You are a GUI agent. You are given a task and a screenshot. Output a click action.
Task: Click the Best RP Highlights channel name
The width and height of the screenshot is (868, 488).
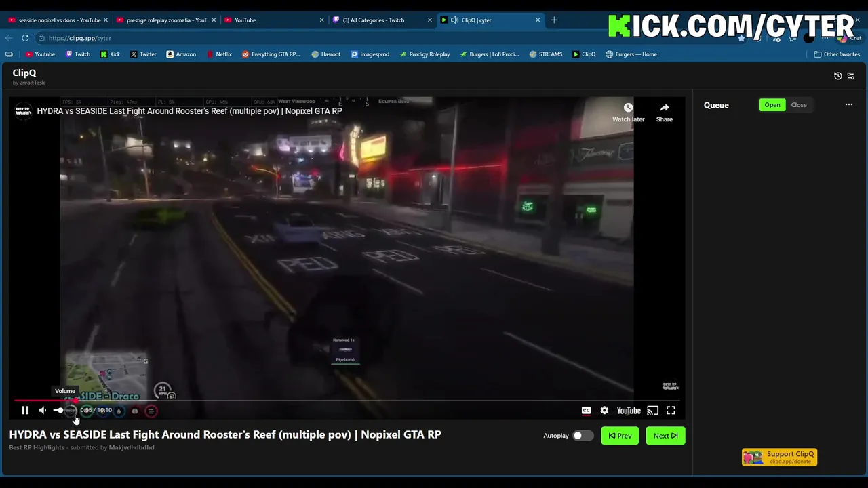point(37,447)
